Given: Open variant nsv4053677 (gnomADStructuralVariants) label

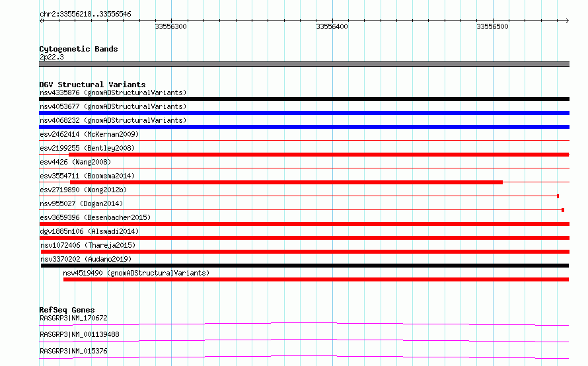Looking at the screenshot, I should 113,106.
